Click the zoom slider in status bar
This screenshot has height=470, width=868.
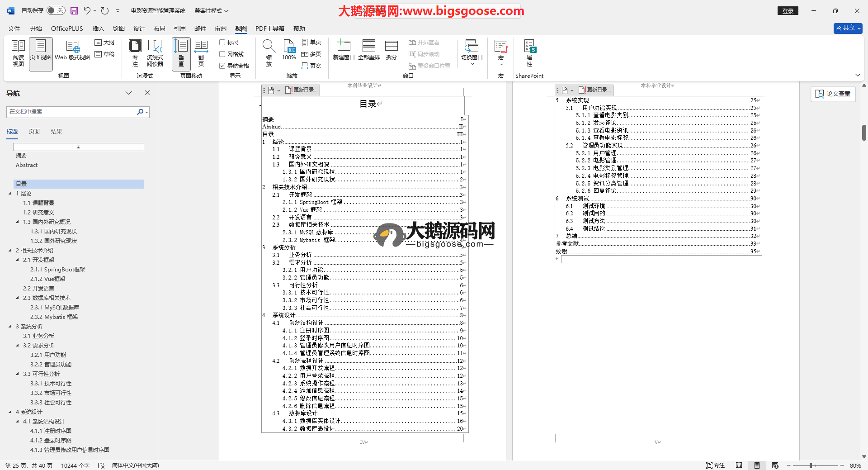click(811, 465)
